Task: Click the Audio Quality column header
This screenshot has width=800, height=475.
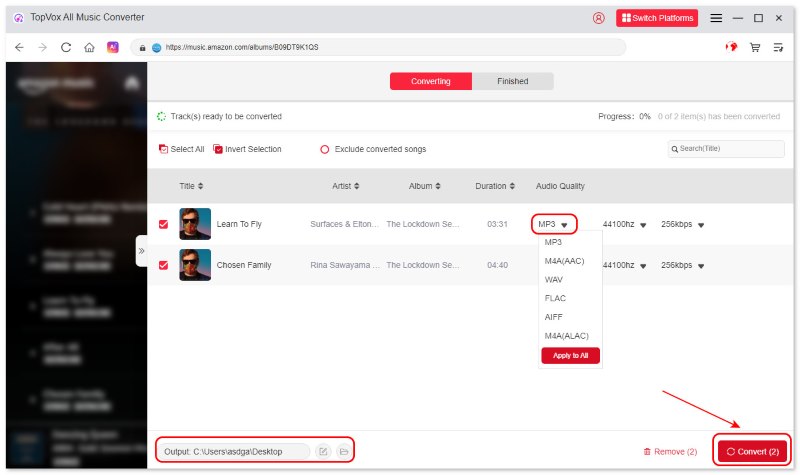Action: pyautogui.click(x=560, y=186)
